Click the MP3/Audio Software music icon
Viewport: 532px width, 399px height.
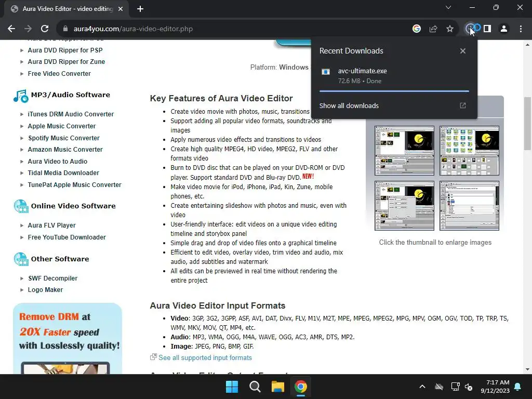point(21,96)
